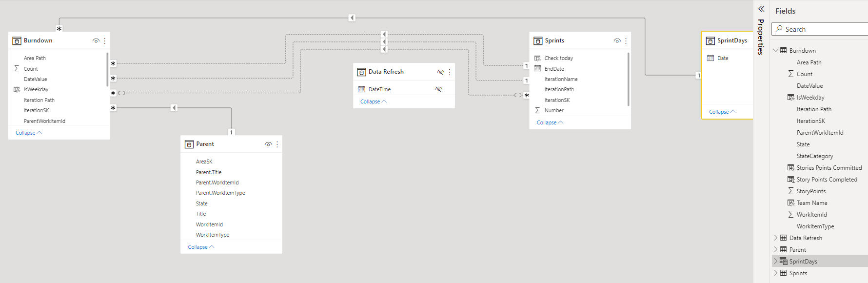The image size is (868, 283).
Task: Collapse the Fields pane with double chevron
Action: click(761, 9)
